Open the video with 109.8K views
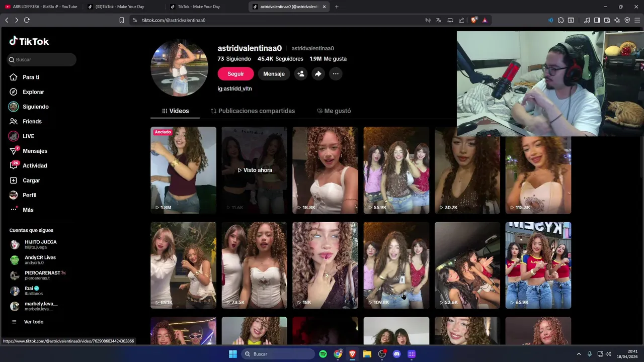The height and width of the screenshot is (362, 644). tap(396, 265)
